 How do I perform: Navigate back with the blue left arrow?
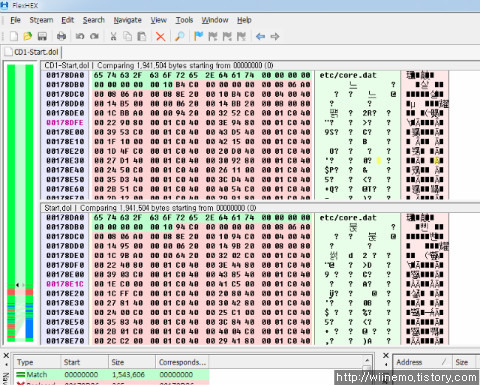tap(260, 36)
